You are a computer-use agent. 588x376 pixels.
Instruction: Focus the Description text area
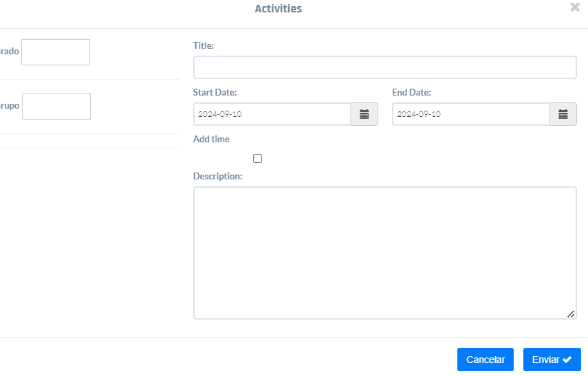[384, 252]
